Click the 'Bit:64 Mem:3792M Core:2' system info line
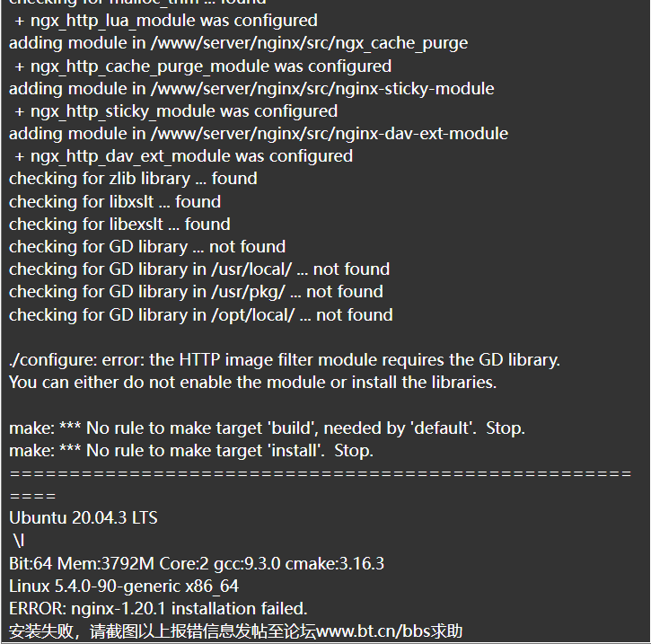 click(x=197, y=564)
